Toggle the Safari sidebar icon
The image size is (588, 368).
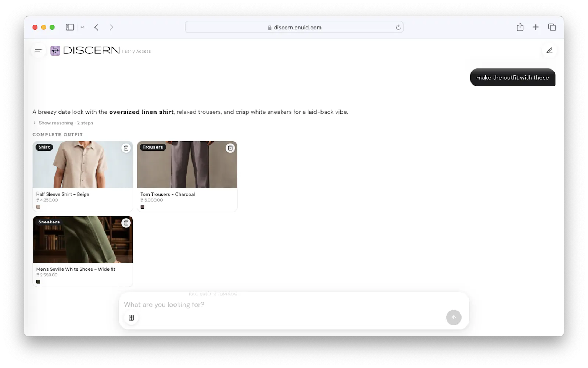click(x=70, y=27)
